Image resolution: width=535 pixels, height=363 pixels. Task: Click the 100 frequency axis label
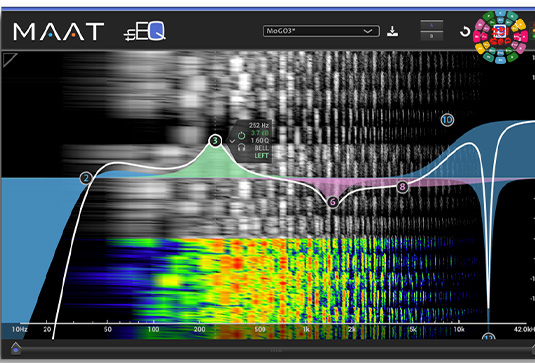pyautogui.click(x=154, y=330)
